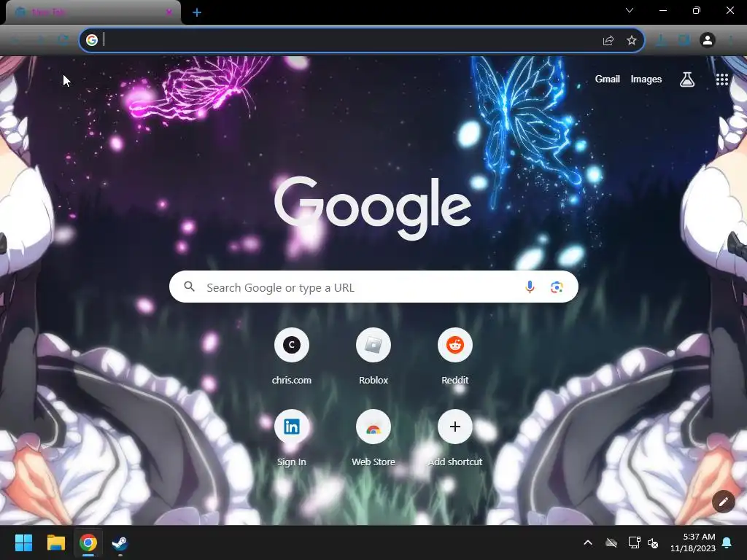Open Google Lens image search

[x=557, y=287]
